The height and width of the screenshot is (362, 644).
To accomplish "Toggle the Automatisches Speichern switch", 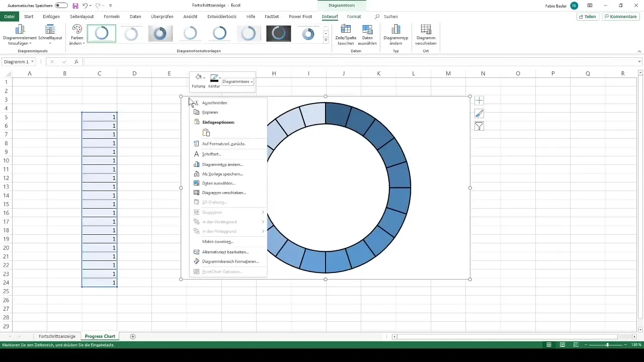I will pyautogui.click(x=61, y=5).
